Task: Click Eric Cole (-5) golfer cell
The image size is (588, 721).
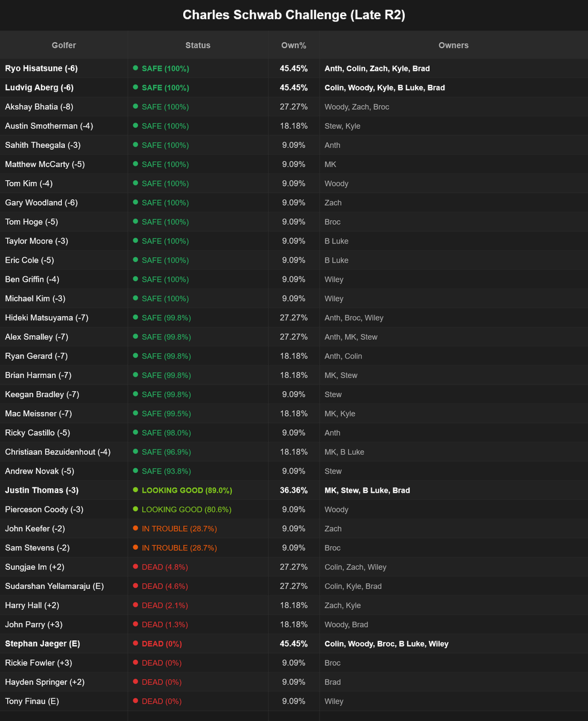Action: point(64,261)
